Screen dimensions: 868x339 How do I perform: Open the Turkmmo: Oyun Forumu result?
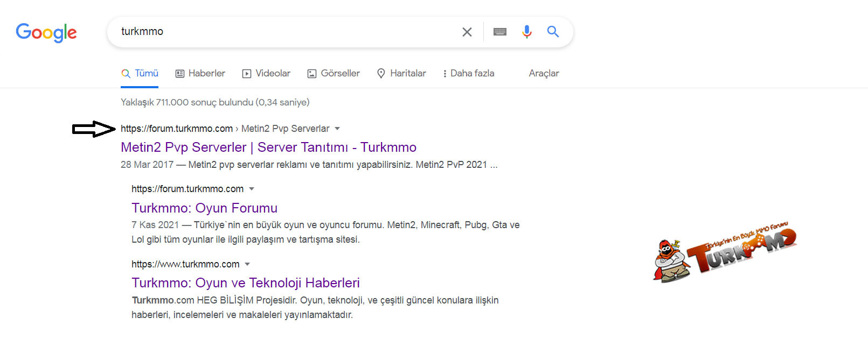tap(204, 208)
